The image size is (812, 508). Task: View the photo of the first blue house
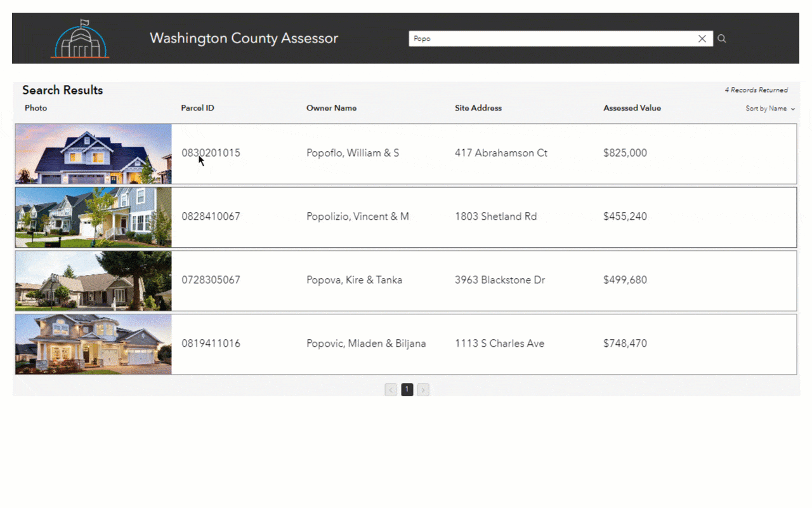(x=93, y=153)
